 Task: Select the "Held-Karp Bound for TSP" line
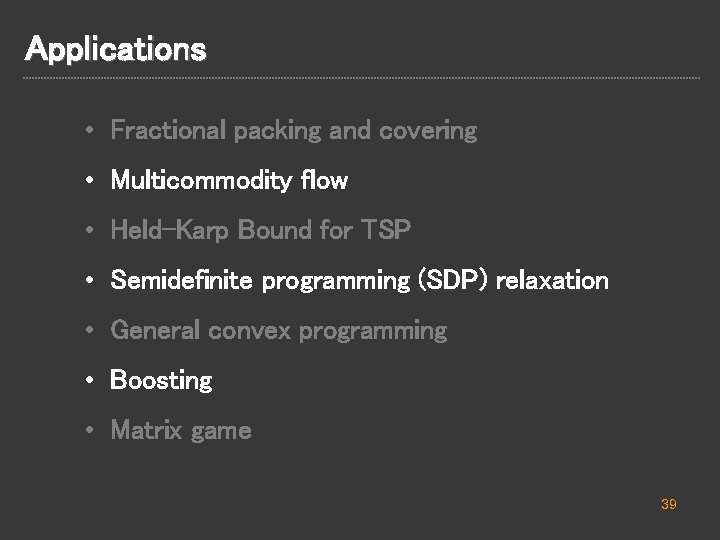260,230
